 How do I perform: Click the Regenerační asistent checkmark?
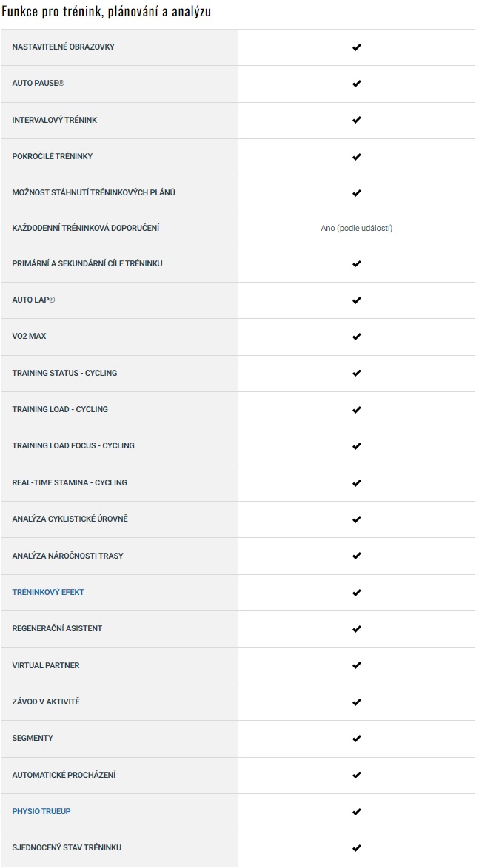356,629
